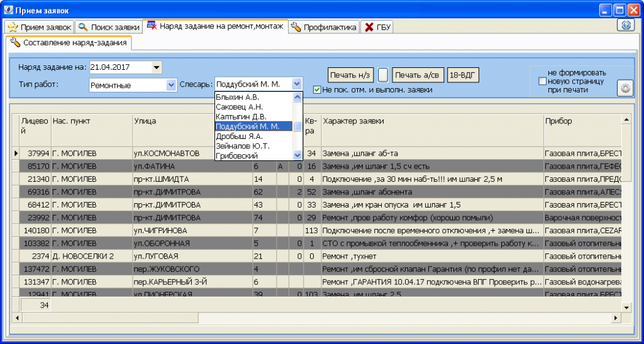Viewport: 644px width, 344px height.
Task: Expand the Тип работ combo box
Action: pyautogui.click(x=171, y=86)
